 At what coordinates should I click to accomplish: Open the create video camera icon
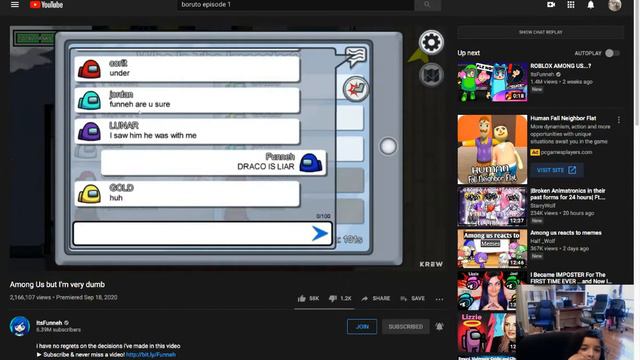551,4
